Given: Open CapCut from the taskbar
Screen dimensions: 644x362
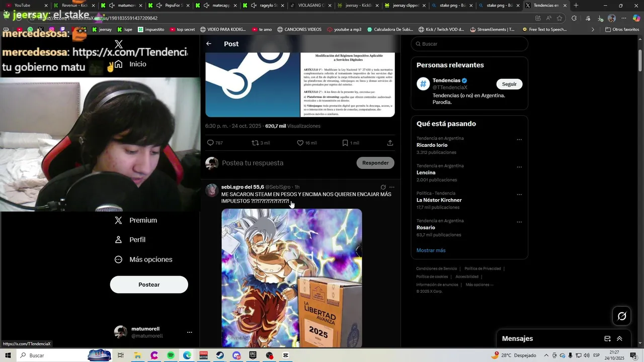Looking at the screenshot, I should click(286, 355).
